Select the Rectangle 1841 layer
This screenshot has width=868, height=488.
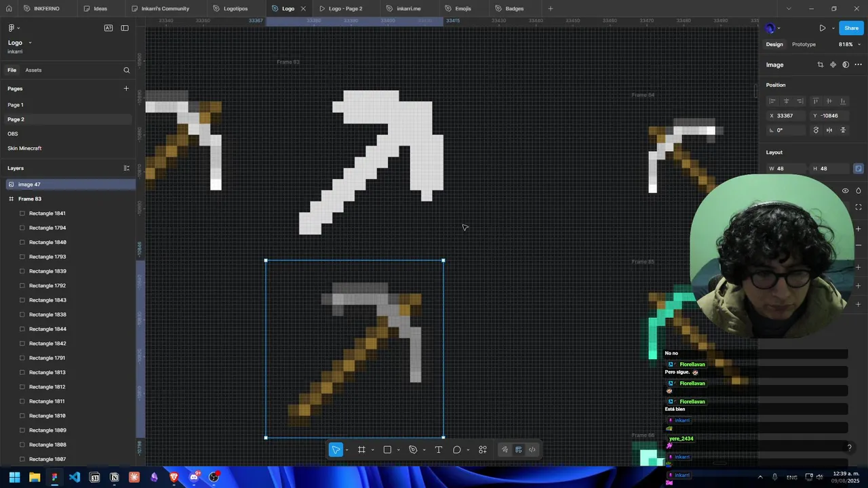pyautogui.click(x=68, y=213)
